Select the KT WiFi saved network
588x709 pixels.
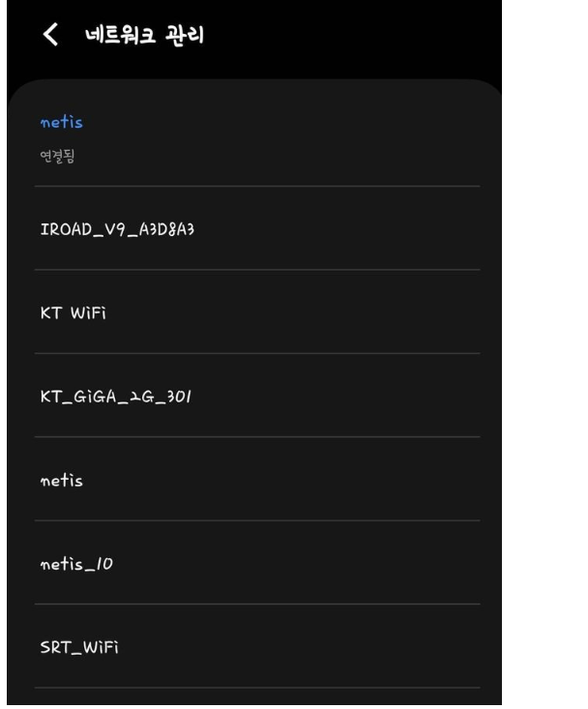pos(74,312)
